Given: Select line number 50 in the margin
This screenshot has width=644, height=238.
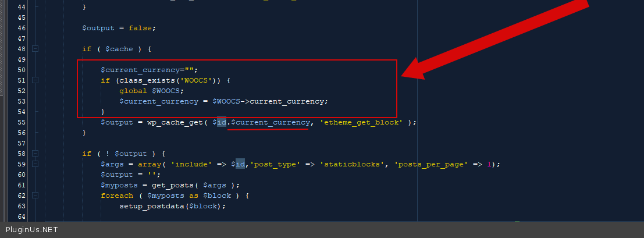Looking at the screenshot, I should click(22, 70).
